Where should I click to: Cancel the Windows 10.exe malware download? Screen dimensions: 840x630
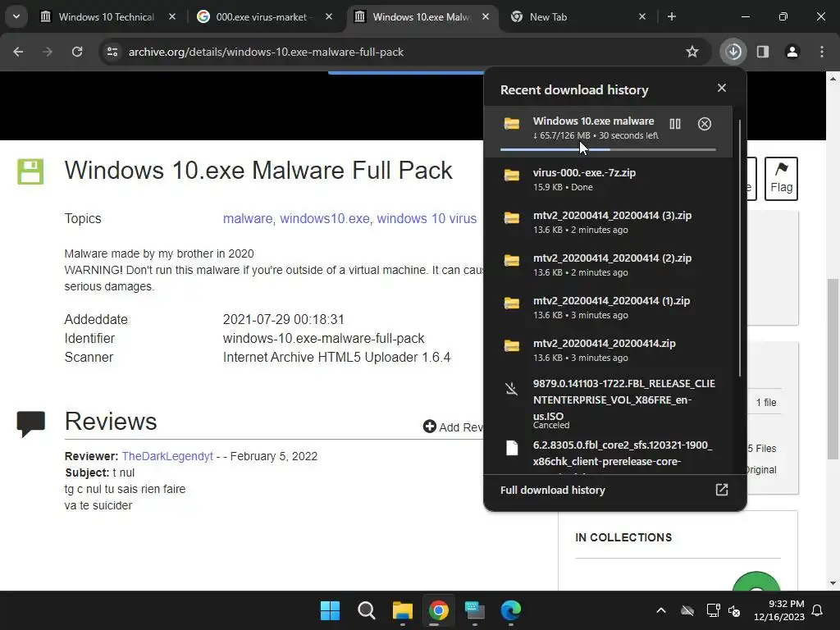[705, 124]
